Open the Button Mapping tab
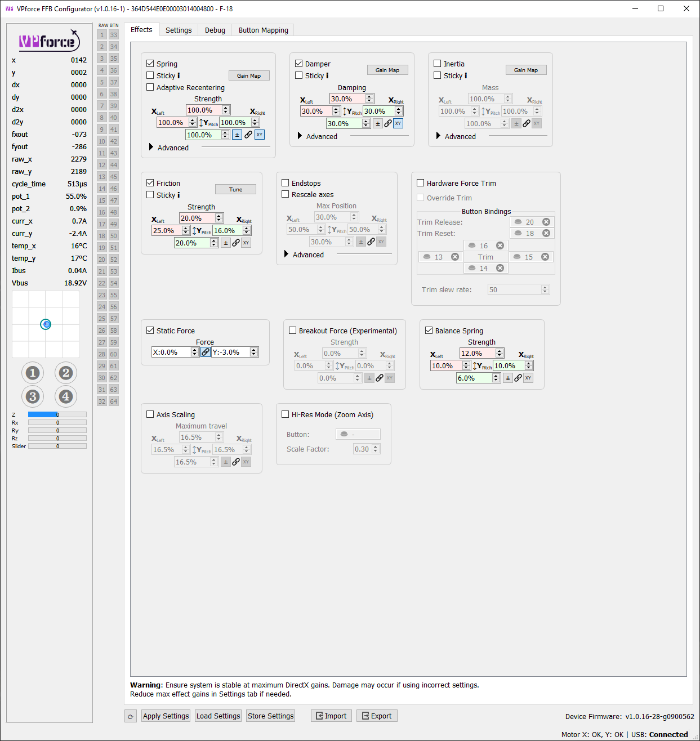The height and width of the screenshot is (741, 700). tap(264, 30)
